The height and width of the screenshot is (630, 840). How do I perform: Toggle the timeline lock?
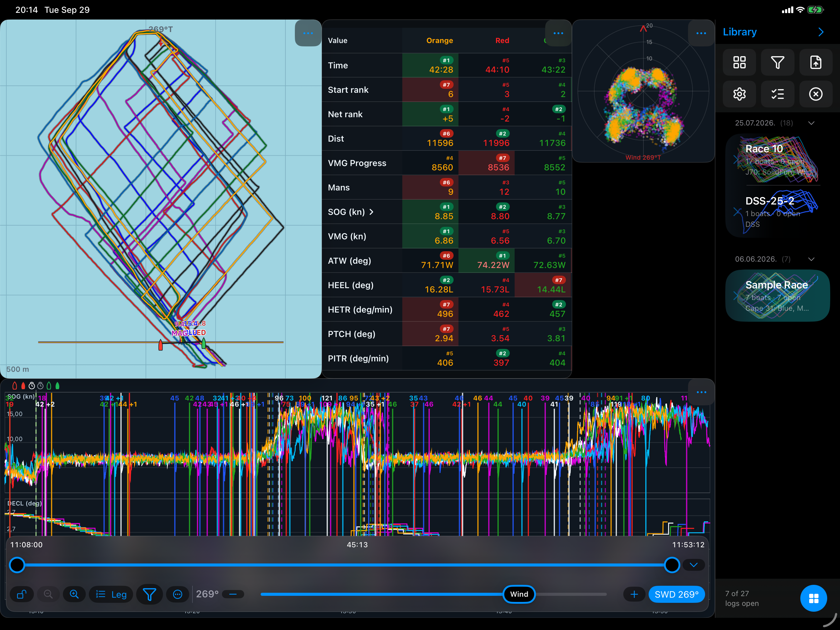point(22,594)
